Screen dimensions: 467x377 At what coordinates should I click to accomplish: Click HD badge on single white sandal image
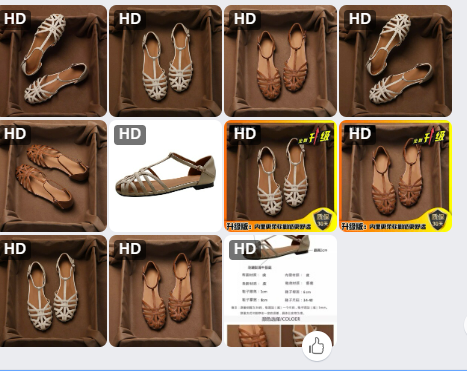pyautogui.click(x=130, y=135)
